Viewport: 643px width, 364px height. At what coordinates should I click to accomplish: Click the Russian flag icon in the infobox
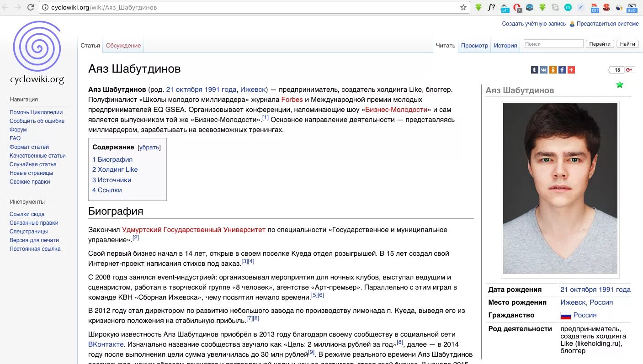point(566,316)
